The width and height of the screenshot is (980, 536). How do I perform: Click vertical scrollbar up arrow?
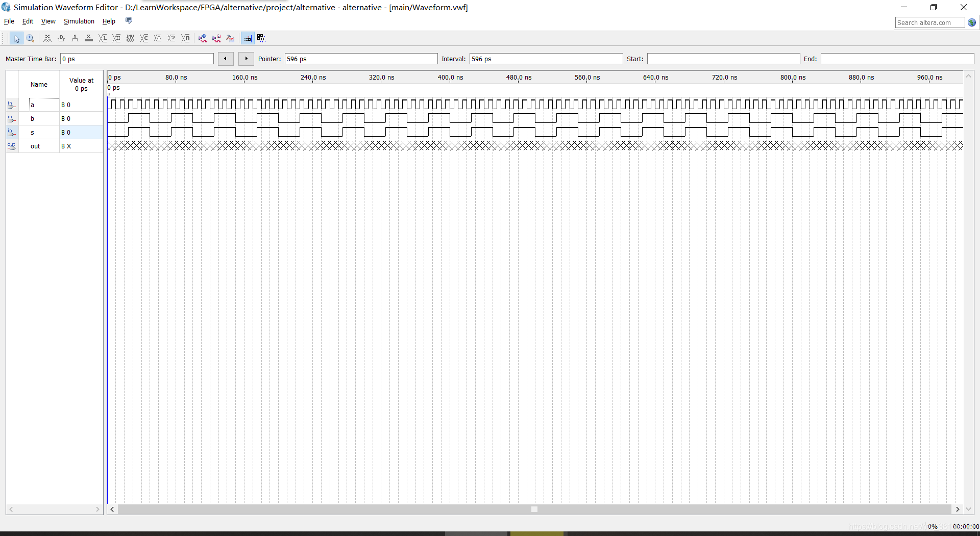(968, 76)
